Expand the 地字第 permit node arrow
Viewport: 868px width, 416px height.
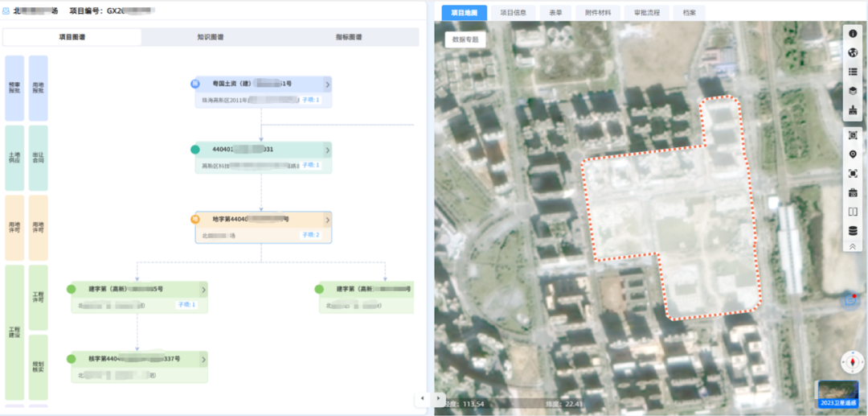pos(327,219)
